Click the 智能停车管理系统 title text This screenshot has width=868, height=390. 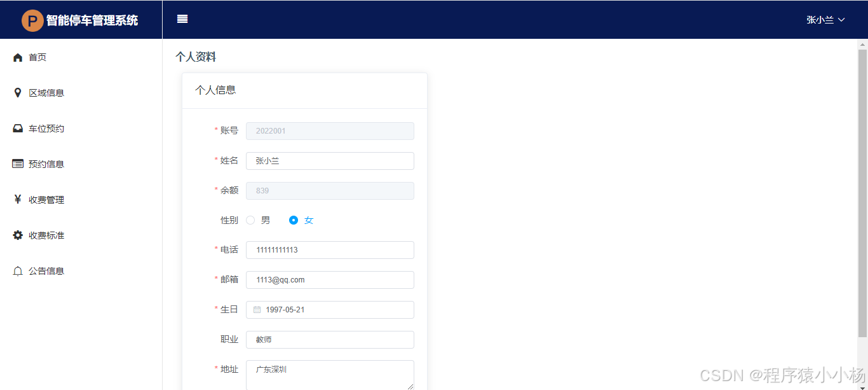[x=92, y=20]
